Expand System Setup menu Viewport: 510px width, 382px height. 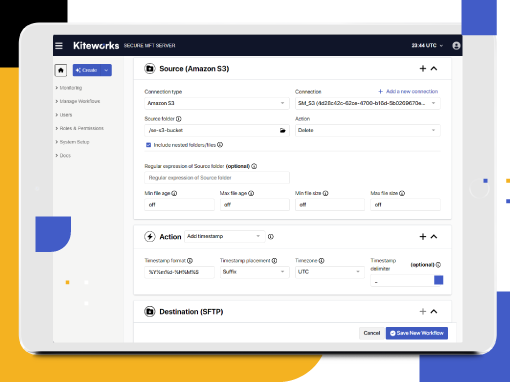tap(72, 142)
